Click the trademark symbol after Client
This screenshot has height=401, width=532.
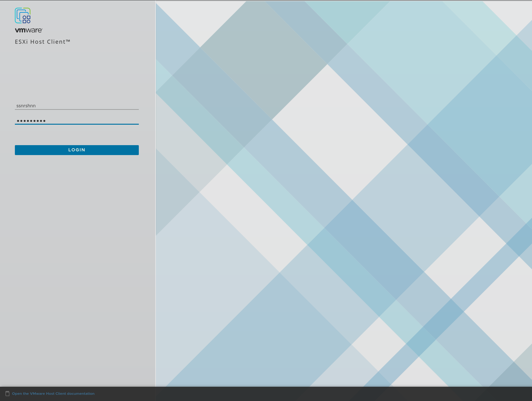(x=68, y=40)
